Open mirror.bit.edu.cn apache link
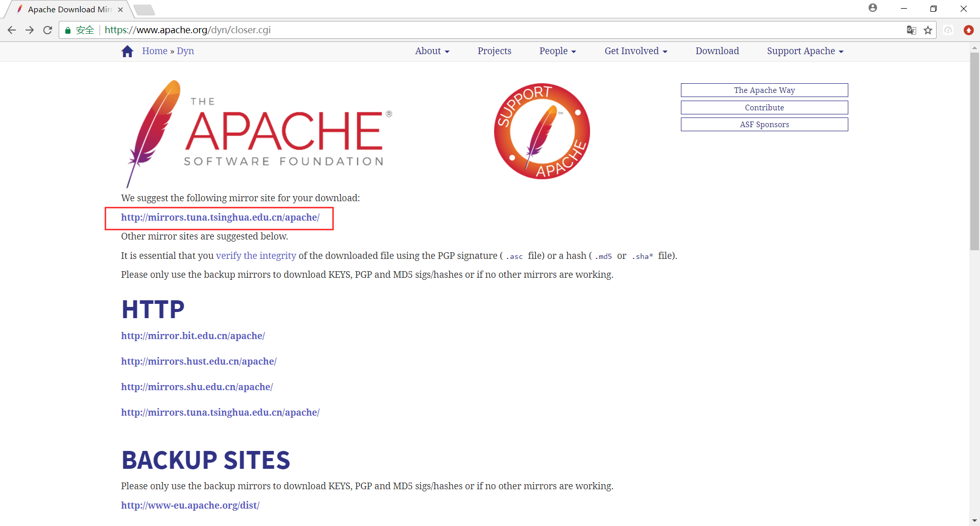Image resolution: width=980 pixels, height=526 pixels. 193,336
